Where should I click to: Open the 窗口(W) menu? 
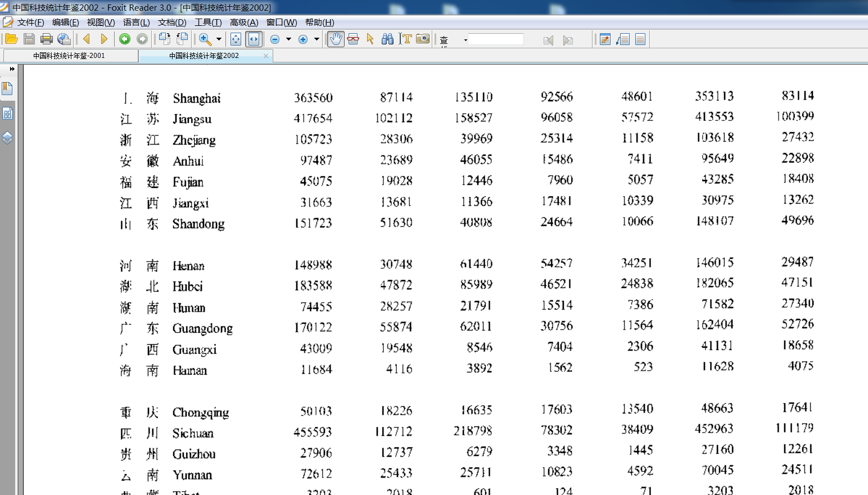[x=282, y=22]
